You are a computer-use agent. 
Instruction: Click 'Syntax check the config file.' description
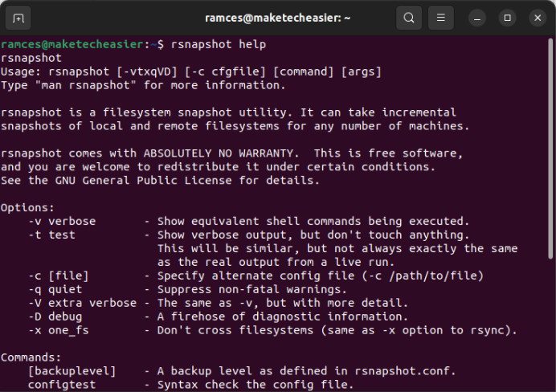(x=256, y=385)
